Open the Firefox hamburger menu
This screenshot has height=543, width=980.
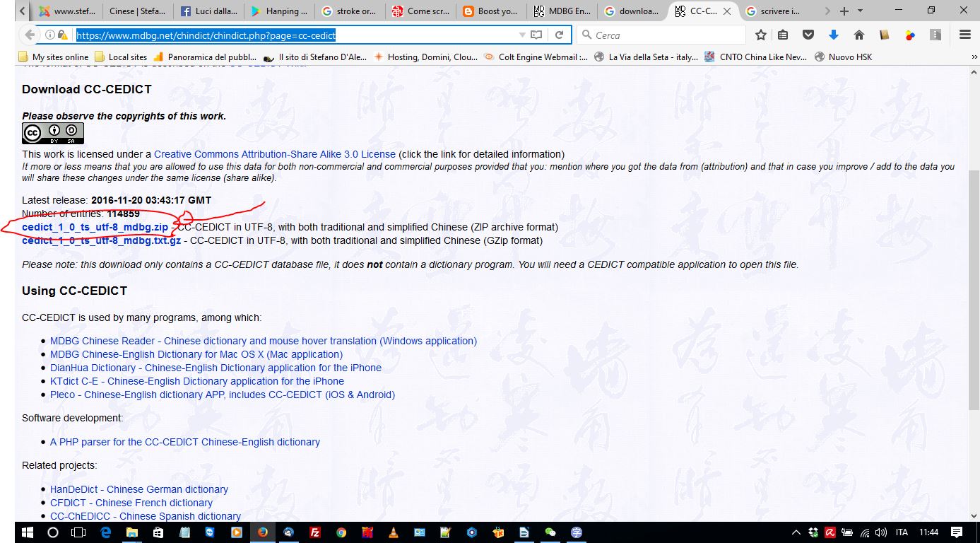click(965, 35)
